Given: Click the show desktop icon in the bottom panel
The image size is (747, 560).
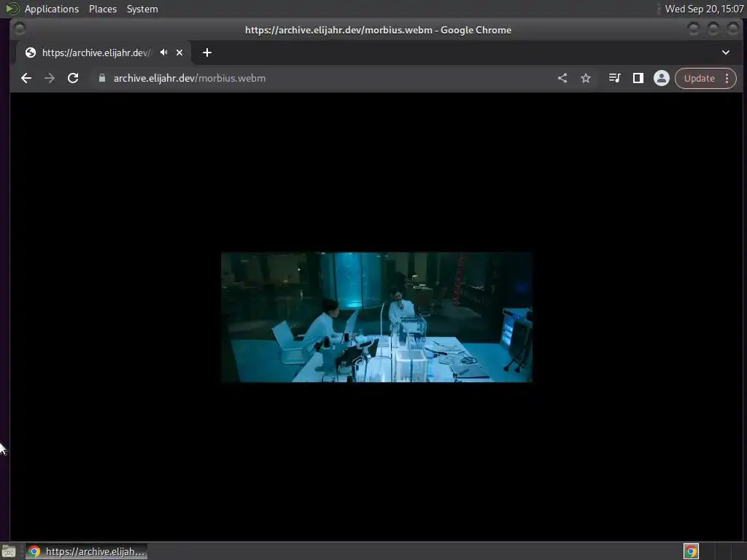Looking at the screenshot, I should (x=9, y=551).
